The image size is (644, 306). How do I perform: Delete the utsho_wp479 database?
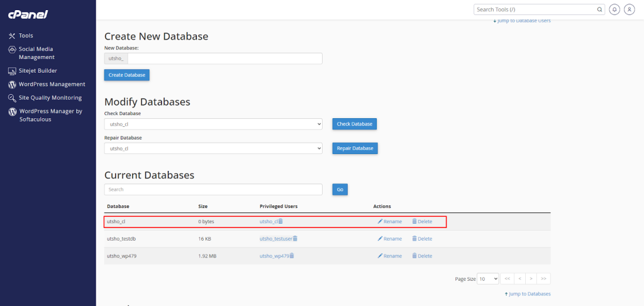tap(422, 256)
